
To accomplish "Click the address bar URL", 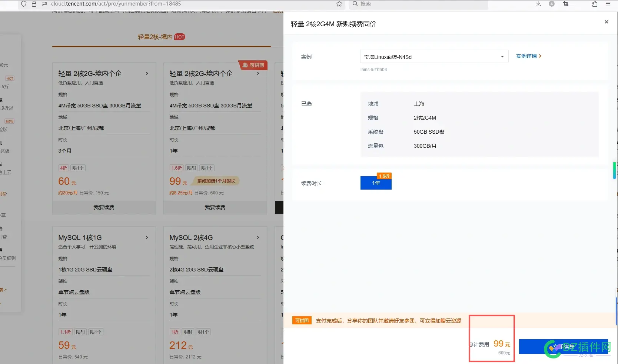I will pyautogui.click(x=116, y=4).
